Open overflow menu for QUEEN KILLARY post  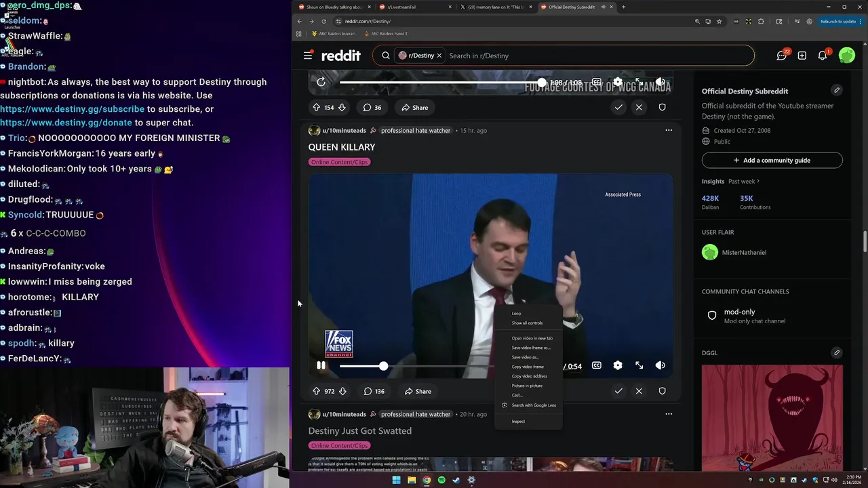pos(669,130)
